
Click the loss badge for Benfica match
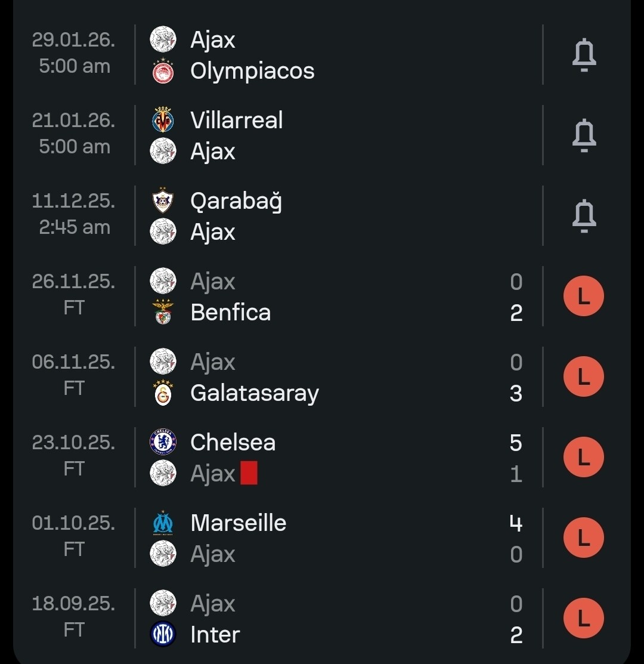click(x=584, y=297)
